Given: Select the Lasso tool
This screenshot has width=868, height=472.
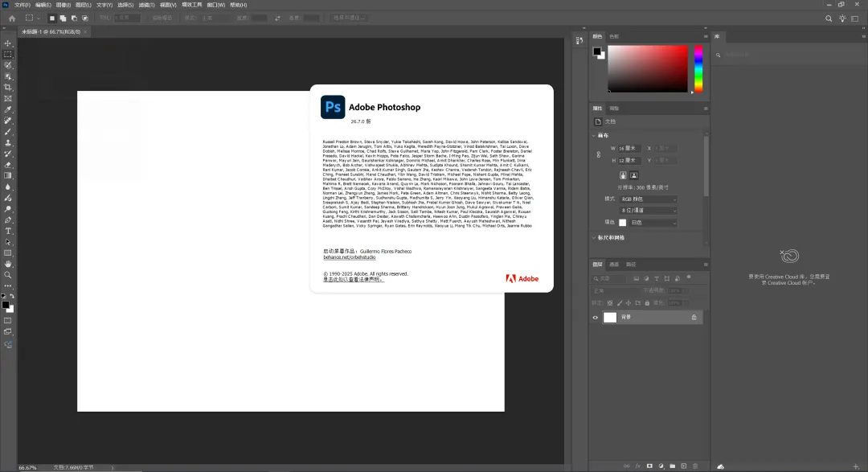Looking at the screenshot, I should pos(8,65).
